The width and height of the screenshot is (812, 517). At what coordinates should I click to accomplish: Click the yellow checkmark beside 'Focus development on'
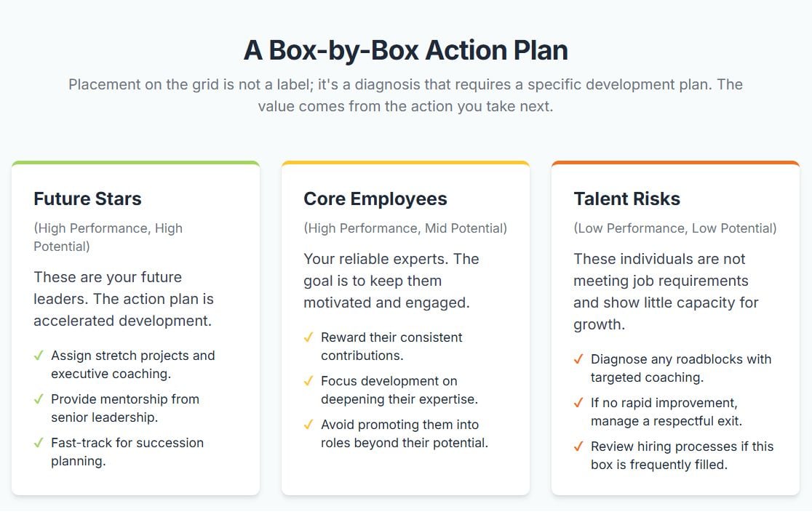click(x=308, y=381)
